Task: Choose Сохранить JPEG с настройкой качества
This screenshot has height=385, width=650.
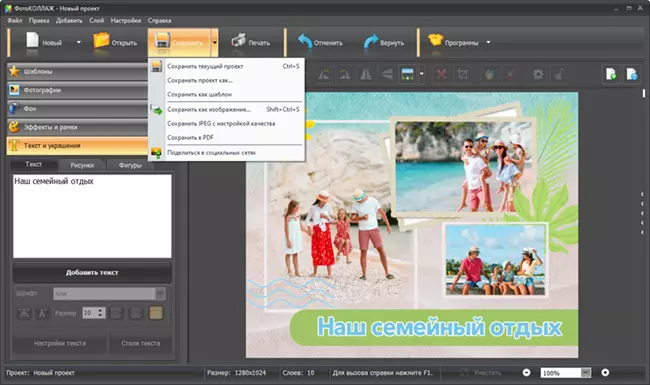Action: (226, 123)
